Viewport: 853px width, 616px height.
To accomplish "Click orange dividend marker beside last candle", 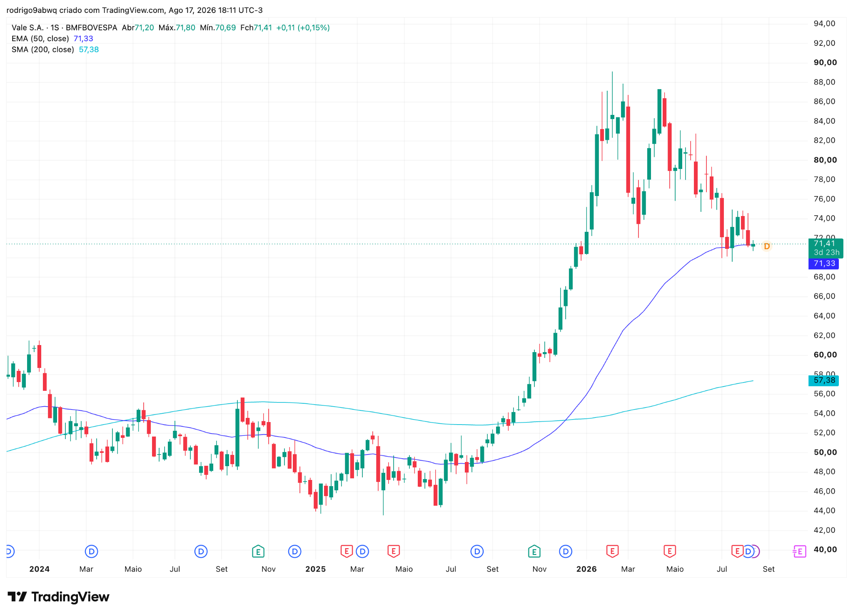I will coord(766,246).
